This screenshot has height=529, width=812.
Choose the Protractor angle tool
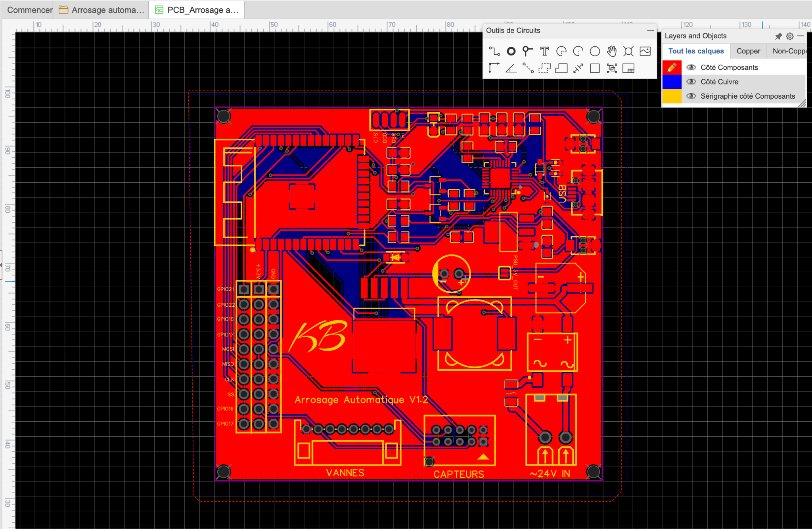[x=511, y=69]
